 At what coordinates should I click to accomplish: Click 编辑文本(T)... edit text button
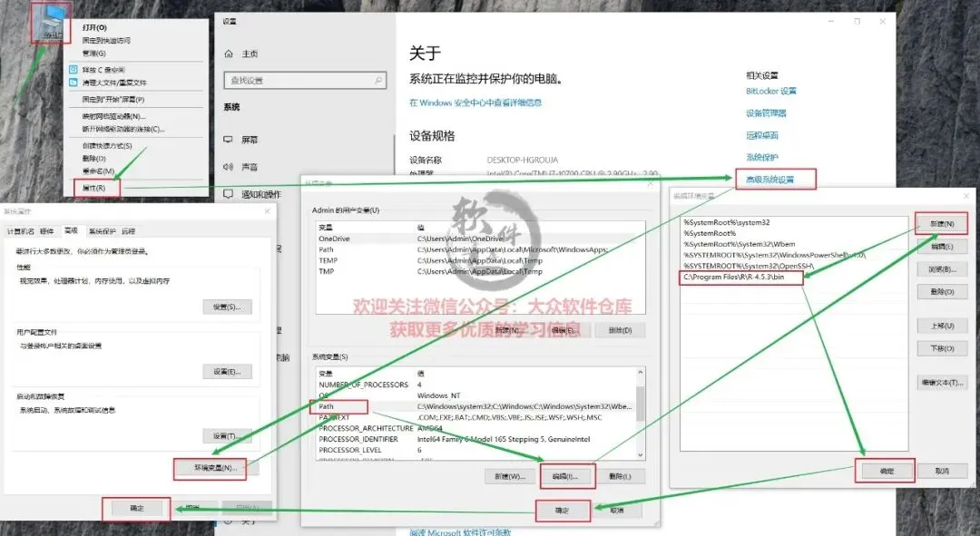point(942,383)
